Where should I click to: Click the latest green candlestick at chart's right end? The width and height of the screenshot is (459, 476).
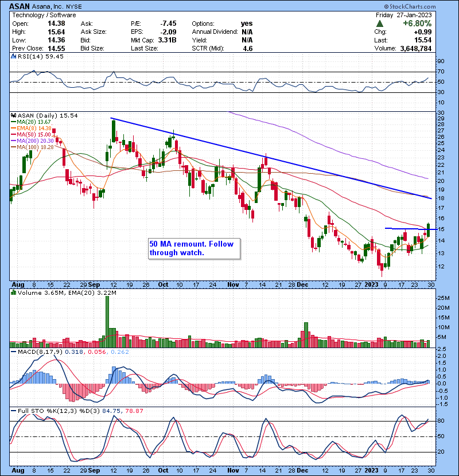click(429, 230)
